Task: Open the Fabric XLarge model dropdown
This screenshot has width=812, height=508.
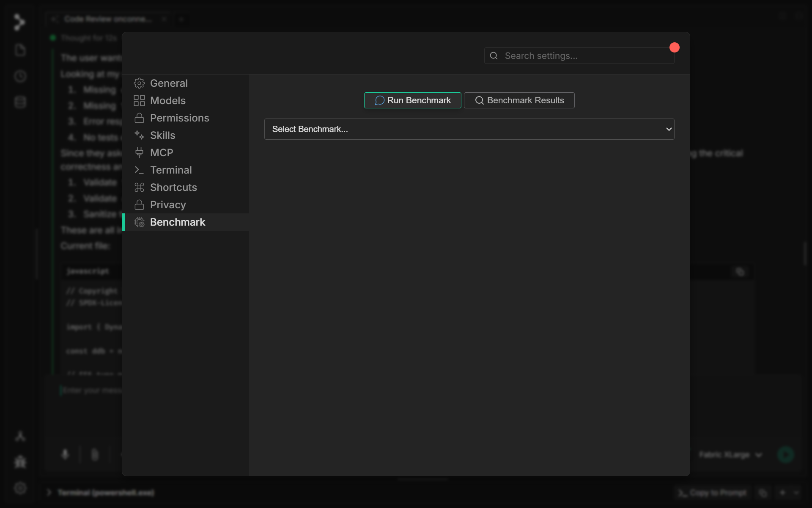Action: coord(730,455)
